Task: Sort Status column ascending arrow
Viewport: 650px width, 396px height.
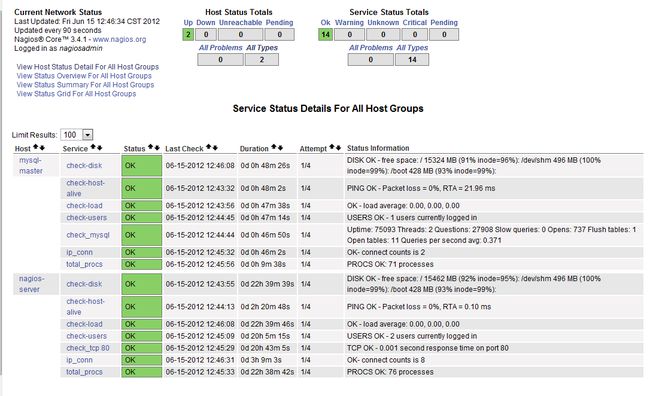Action: (151, 147)
